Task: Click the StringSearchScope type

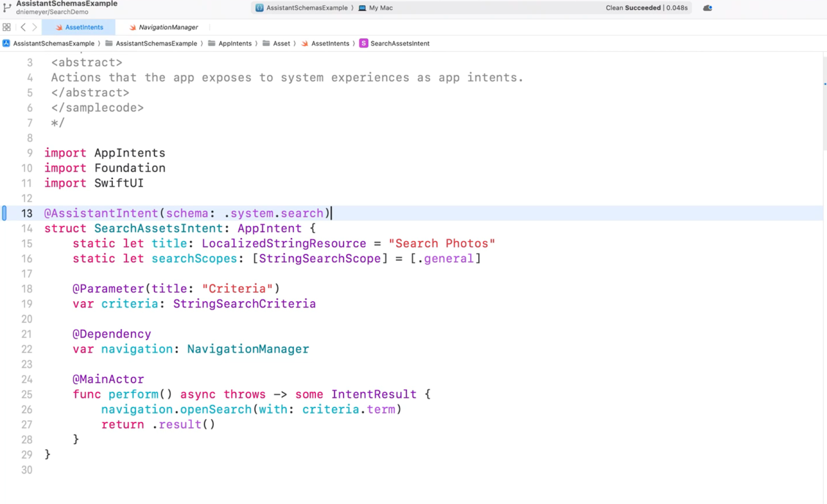Action: pos(320,258)
